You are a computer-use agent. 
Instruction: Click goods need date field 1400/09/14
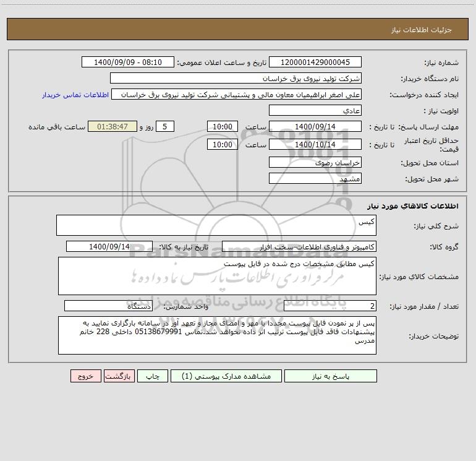point(109,246)
